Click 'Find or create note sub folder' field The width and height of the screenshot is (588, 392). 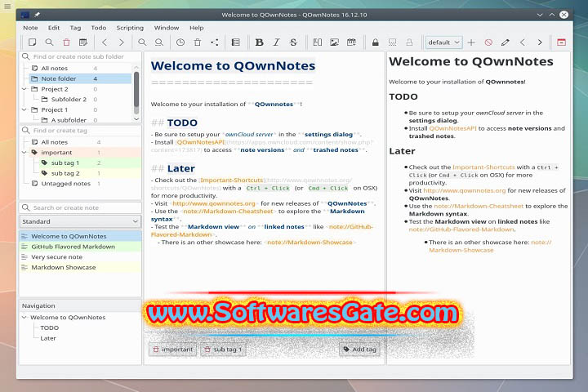coord(81,56)
